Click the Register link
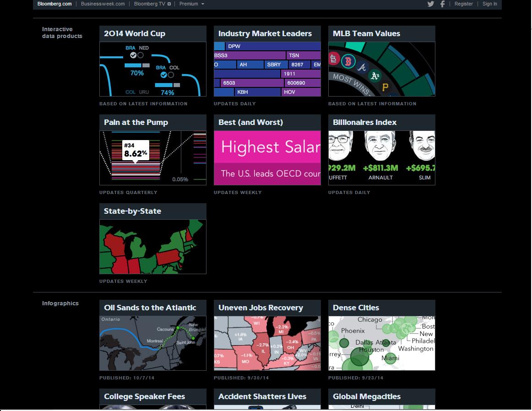This screenshot has height=411, width=532. pos(463,4)
